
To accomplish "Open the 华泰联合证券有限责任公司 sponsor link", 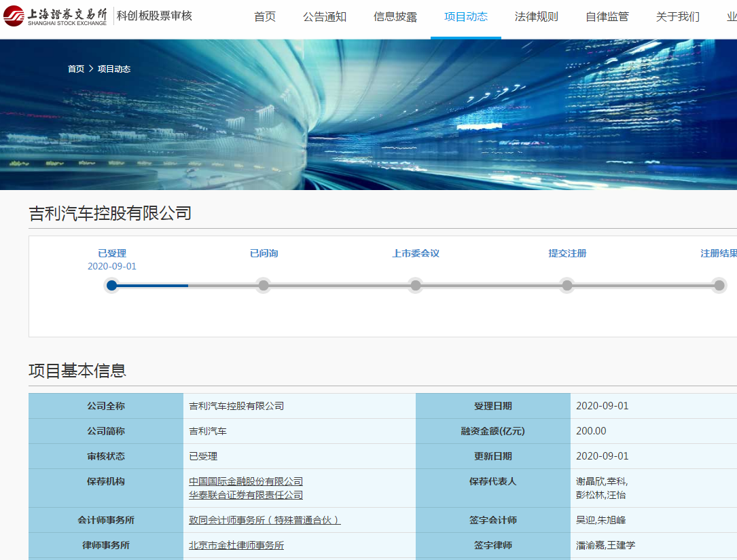I will click(246, 495).
